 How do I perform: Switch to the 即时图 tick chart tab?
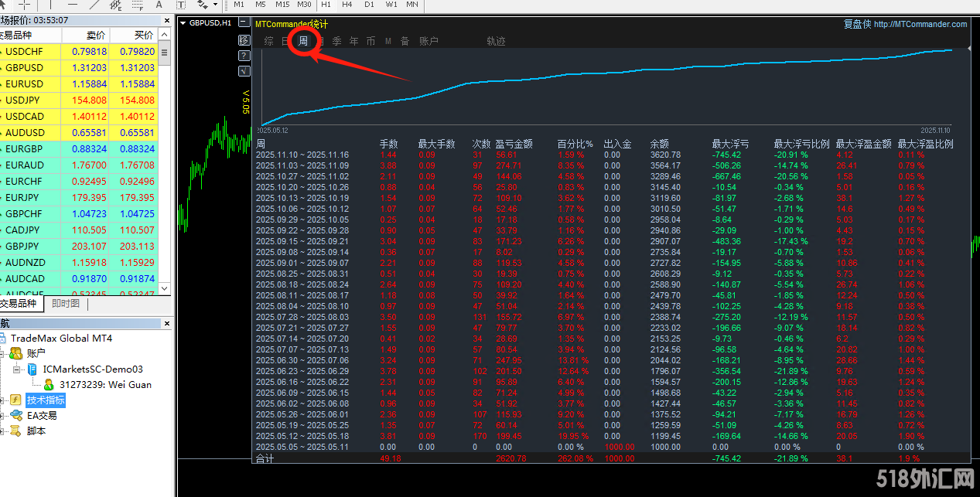pyautogui.click(x=66, y=304)
